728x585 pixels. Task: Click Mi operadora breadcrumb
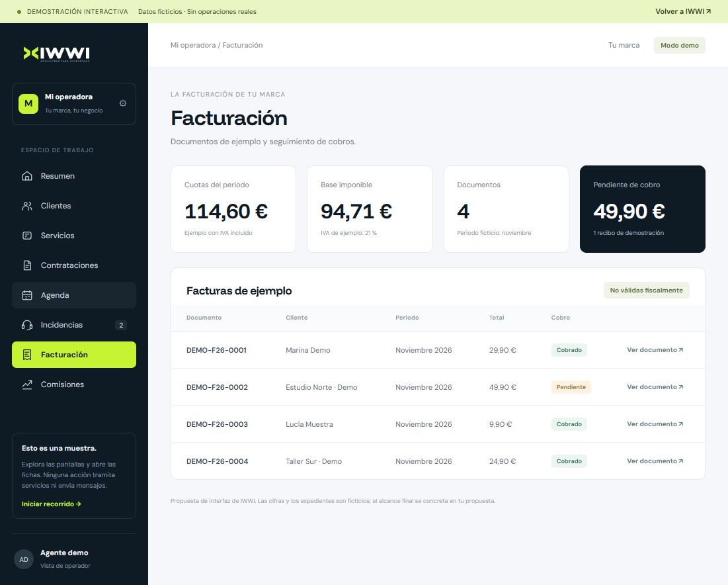193,46
